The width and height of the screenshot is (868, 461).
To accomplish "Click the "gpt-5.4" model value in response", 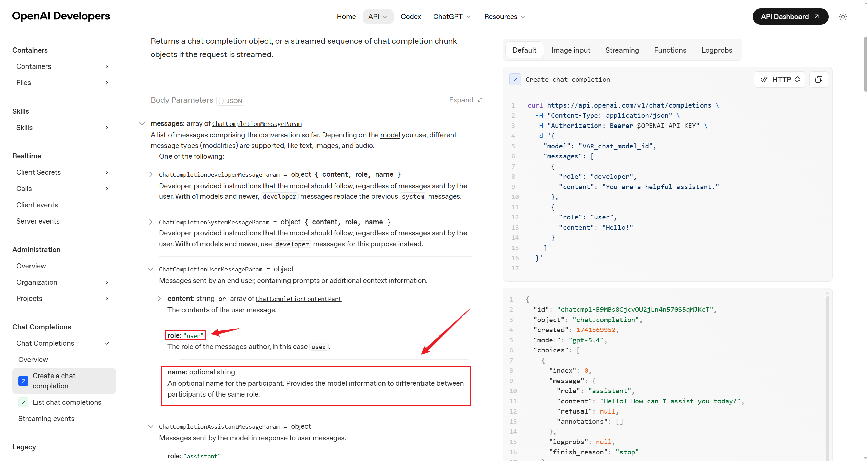I will click(x=586, y=340).
